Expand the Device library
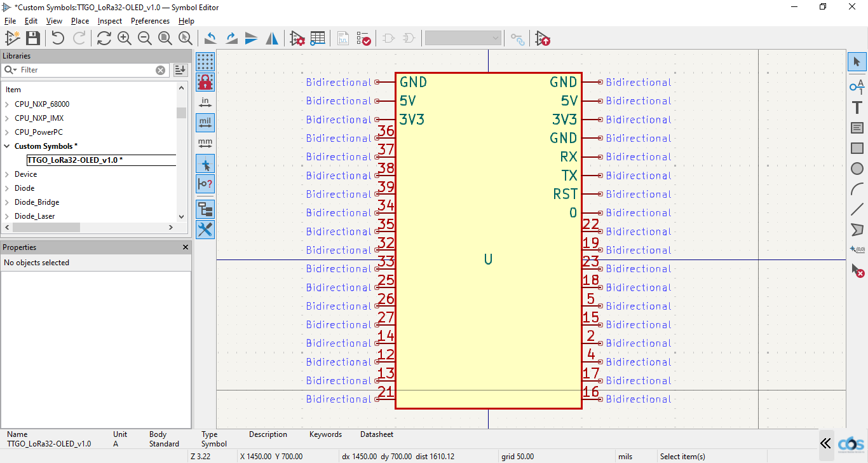Image resolution: width=868 pixels, height=463 pixels. (7, 174)
